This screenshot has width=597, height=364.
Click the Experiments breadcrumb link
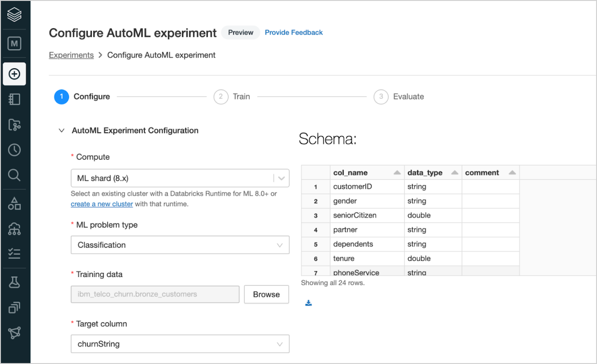point(71,55)
